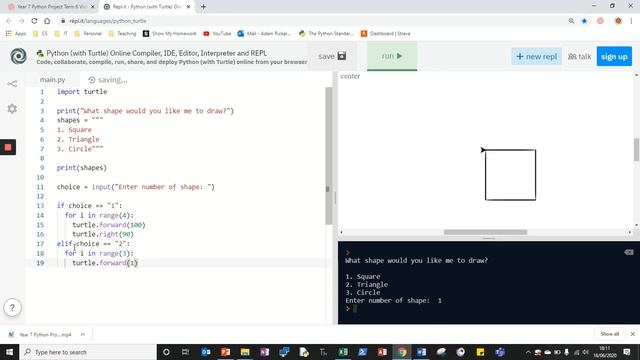Image resolution: width=640 pixels, height=360 pixels.
Task: Click the address bar URL
Action: pos(108,21)
